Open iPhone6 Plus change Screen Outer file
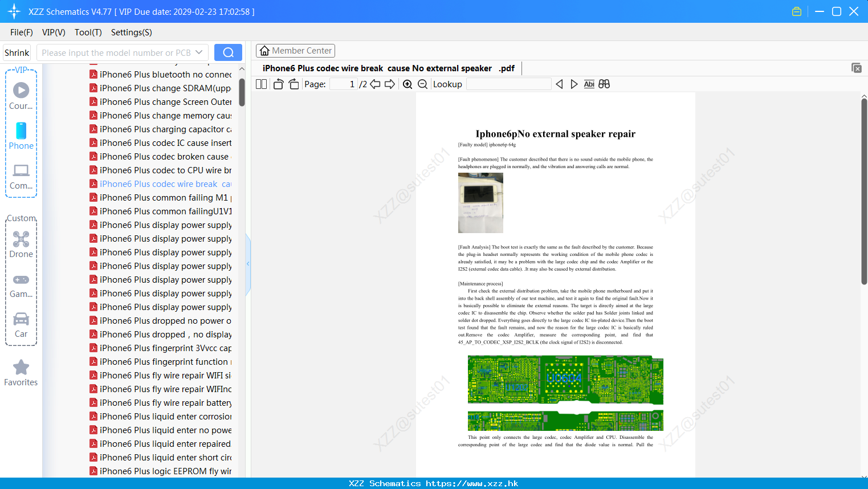Viewport: 868px width, 489px height. coord(161,102)
